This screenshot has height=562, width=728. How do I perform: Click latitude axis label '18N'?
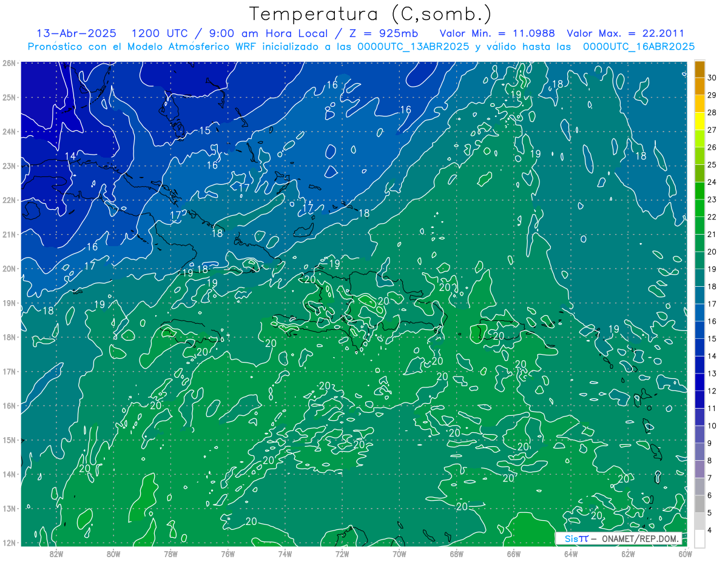[x=9, y=337]
